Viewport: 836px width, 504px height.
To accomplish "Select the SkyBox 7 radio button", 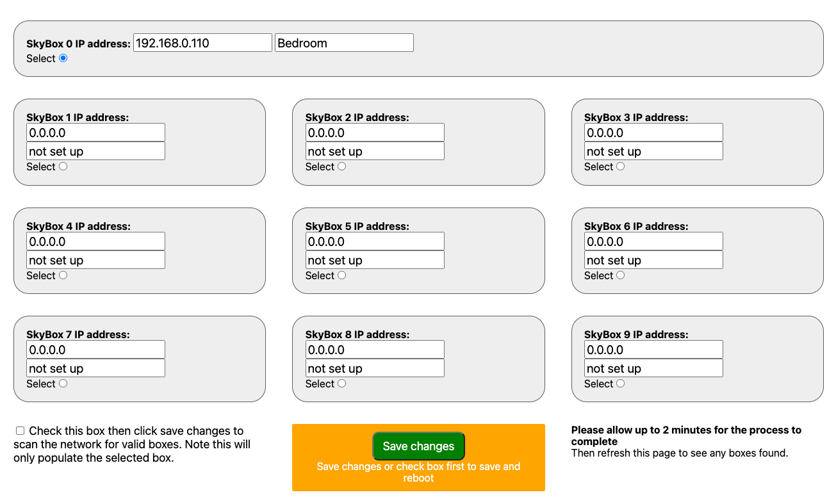I will 63,384.
